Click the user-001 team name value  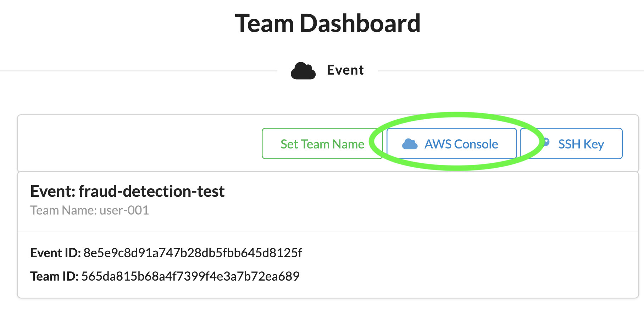point(124,210)
